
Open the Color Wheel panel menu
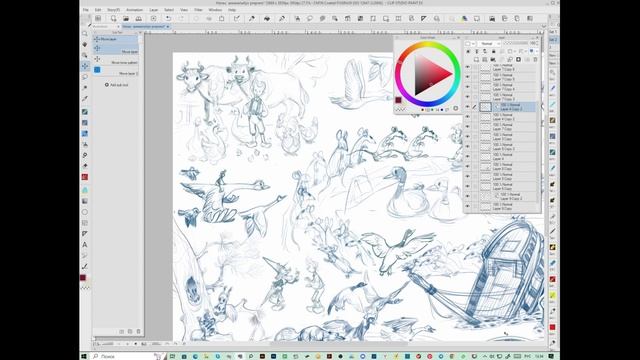point(397,38)
